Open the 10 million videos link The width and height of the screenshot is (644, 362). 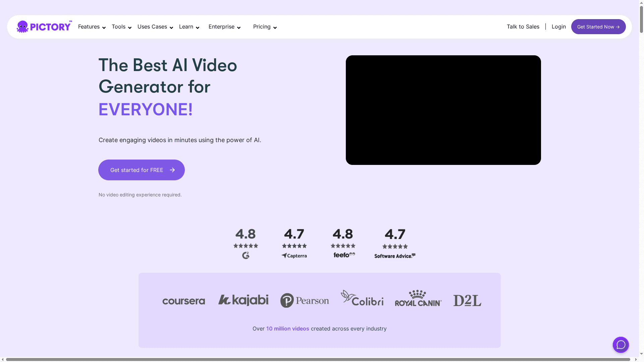pos(287,328)
